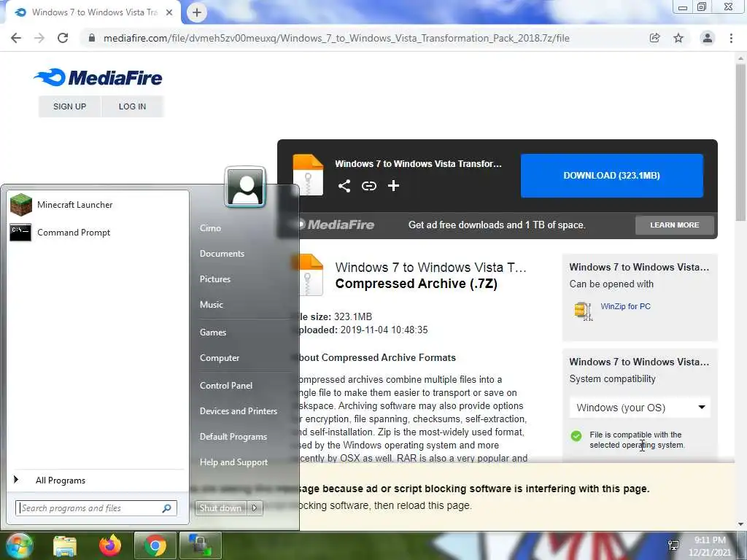Click the Chrome taskbar icon
The height and width of the screenshot is (560, 747).
click(x=155, y=546)
